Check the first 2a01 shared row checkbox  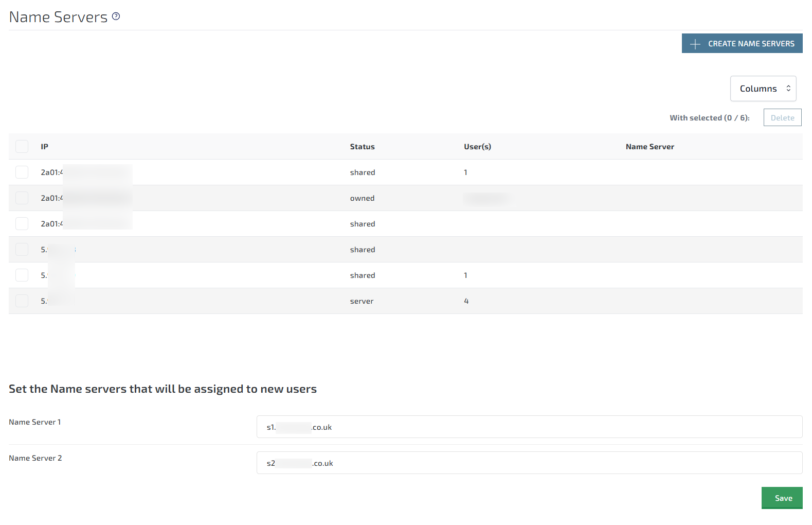[22, 172]
